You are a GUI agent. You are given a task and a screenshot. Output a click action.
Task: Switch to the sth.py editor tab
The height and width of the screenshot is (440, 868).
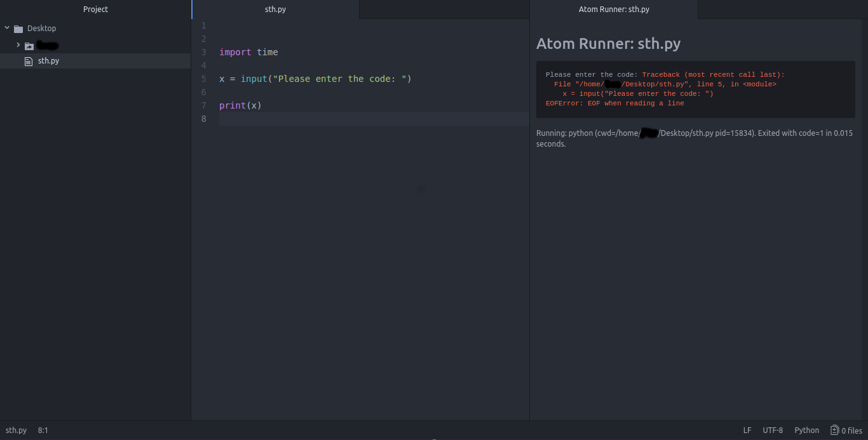point(275,10)
